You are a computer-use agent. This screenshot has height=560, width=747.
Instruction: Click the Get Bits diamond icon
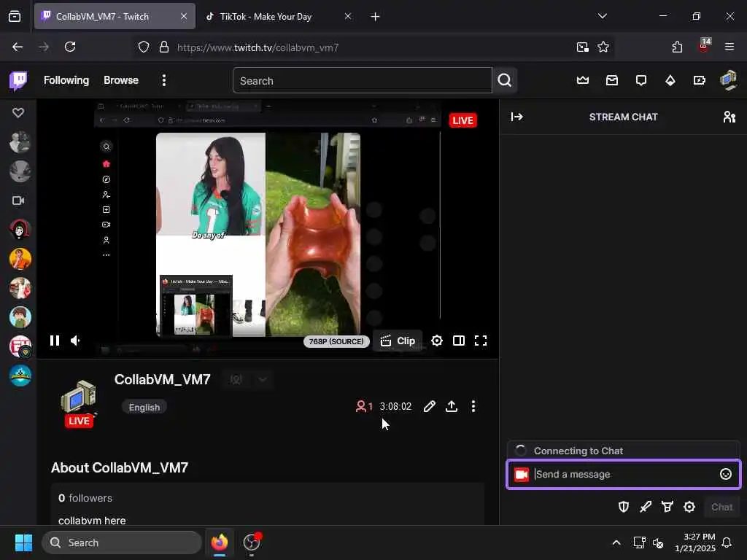click(x=670, y=80)
